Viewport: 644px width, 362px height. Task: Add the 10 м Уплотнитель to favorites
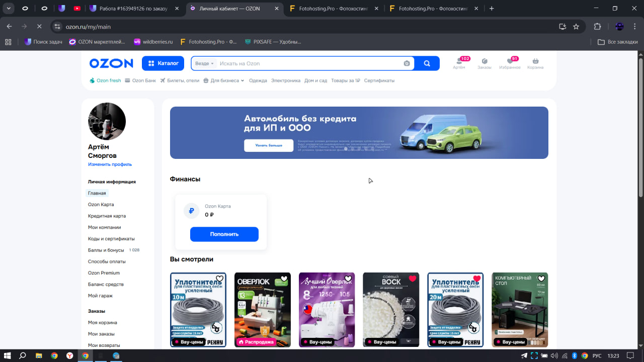[x=219, y=279]
